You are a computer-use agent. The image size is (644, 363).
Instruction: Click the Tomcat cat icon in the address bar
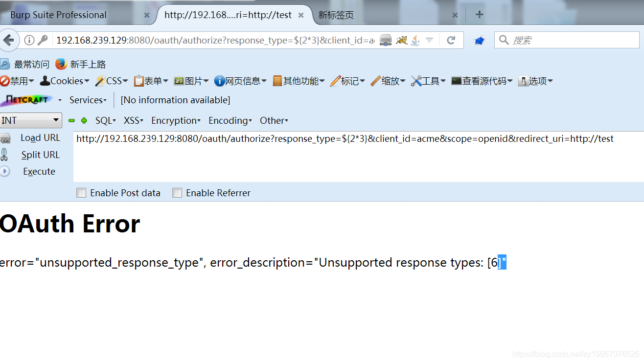point(401,40)
